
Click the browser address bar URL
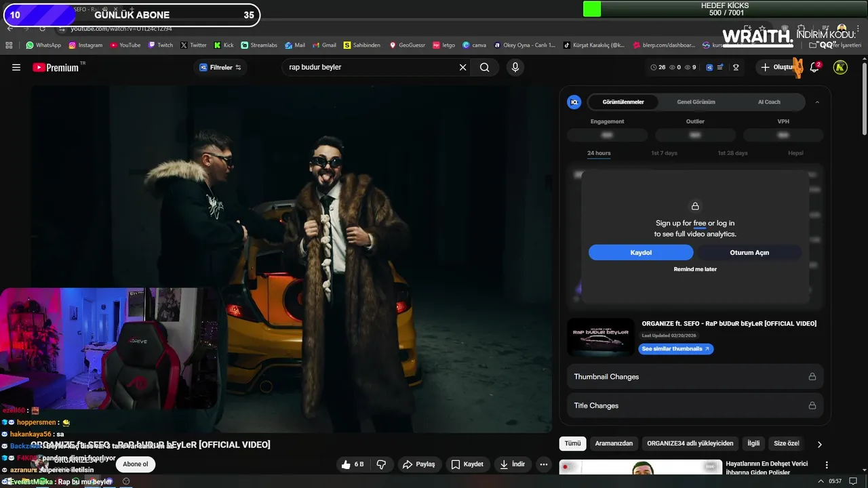coord(121,28)
